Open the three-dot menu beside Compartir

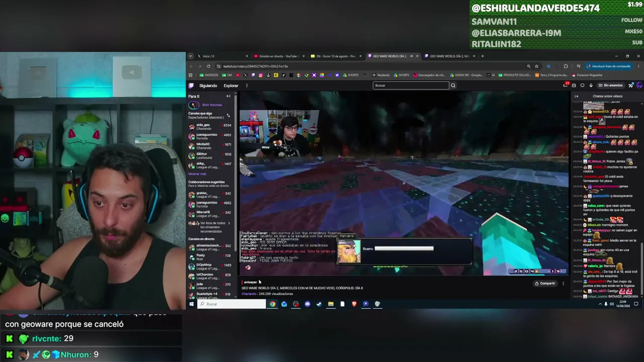click(563, 284)
